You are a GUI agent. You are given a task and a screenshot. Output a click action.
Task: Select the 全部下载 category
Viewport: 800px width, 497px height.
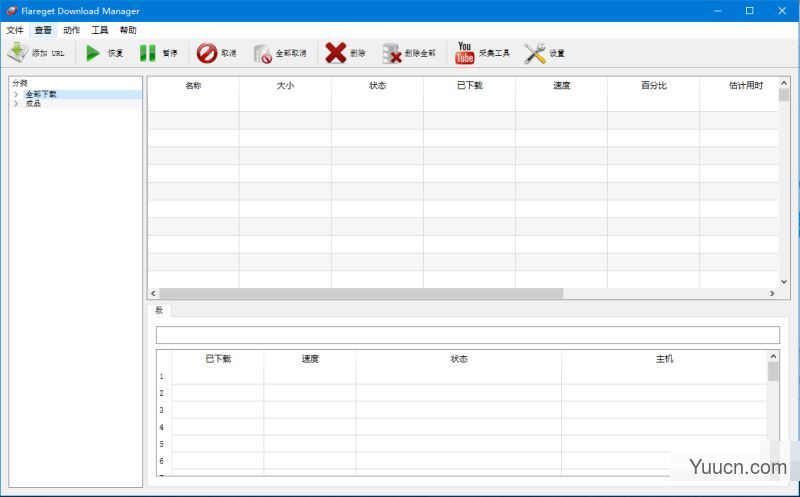coord(41,94)
